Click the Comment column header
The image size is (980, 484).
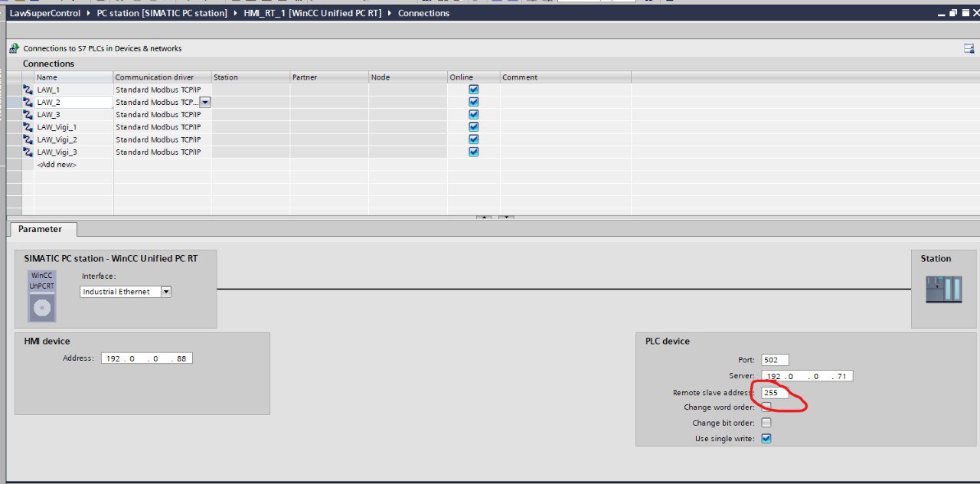[x=566, y=77]
